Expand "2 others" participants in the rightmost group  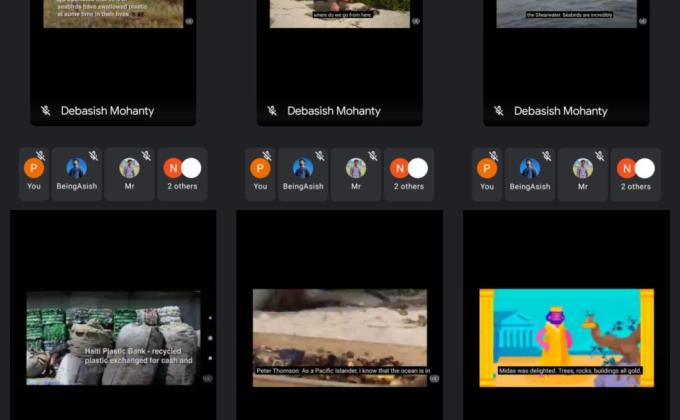[634, 175]
